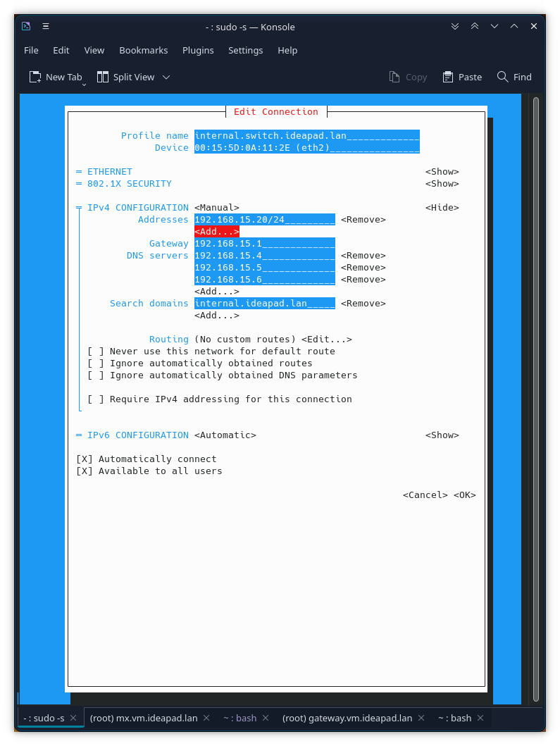The width and height of the screenshot is (560, 746).
Task: Edit DNS server 192.168.15.6 field
Action: pyautogui.click(x=265, y=279)
